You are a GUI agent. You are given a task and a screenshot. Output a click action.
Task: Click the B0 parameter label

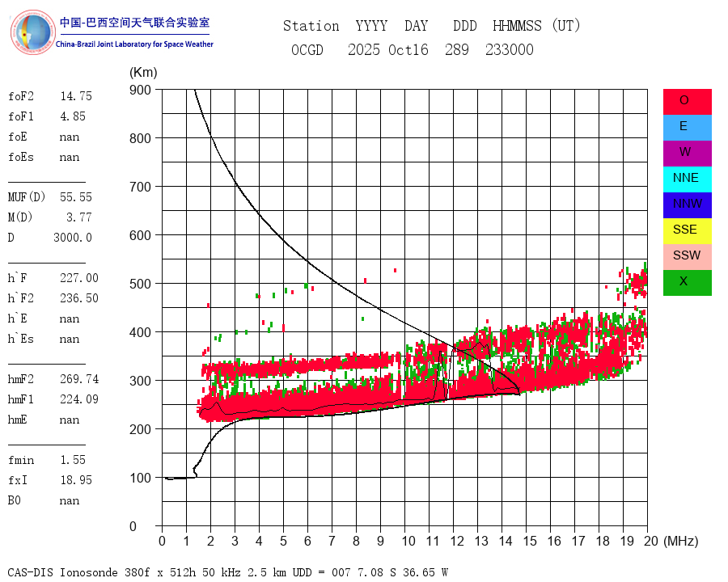pos(15,500)
